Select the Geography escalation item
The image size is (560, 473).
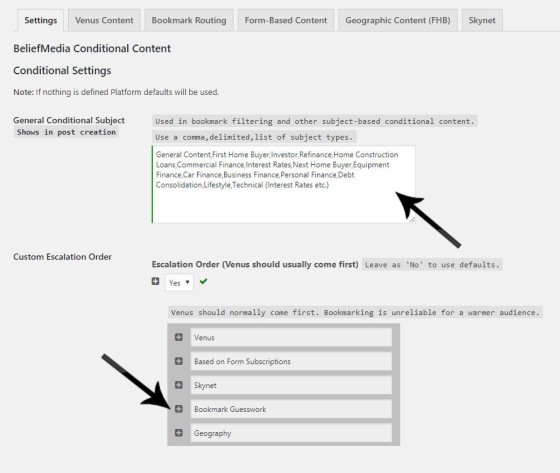tap(291, 433)
